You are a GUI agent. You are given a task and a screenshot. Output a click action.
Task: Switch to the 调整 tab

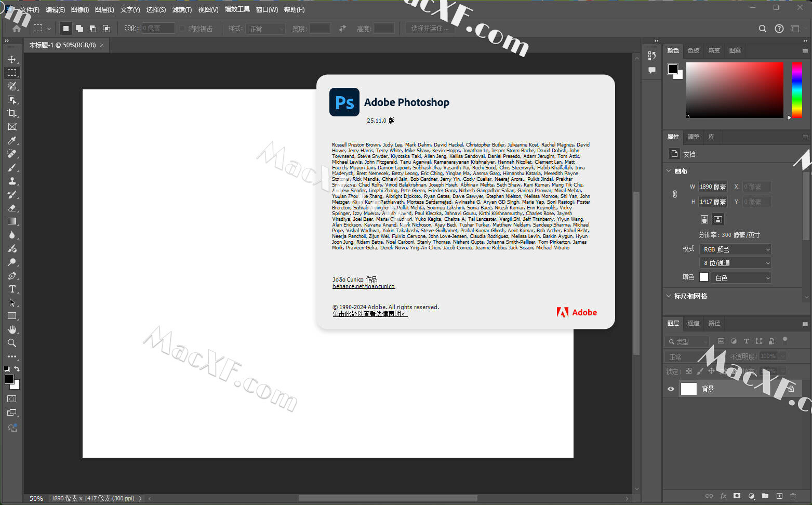pos(694,137)
